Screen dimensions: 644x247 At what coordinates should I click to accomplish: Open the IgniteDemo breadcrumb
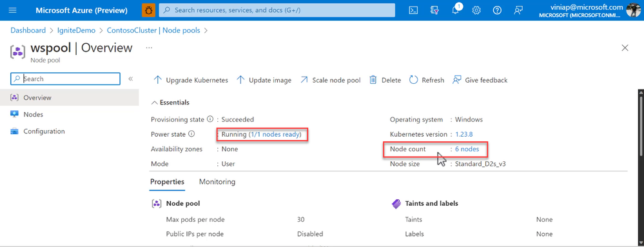77,30
